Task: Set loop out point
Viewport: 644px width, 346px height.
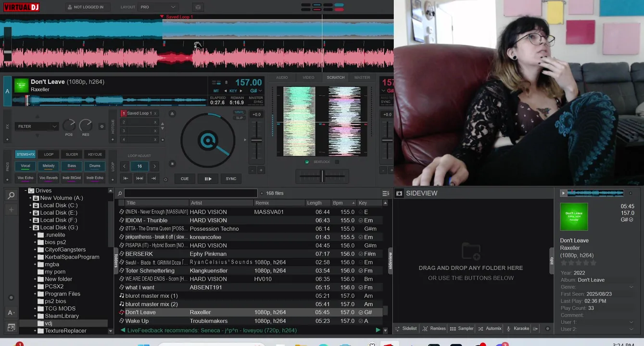Action: coord(153,178)
